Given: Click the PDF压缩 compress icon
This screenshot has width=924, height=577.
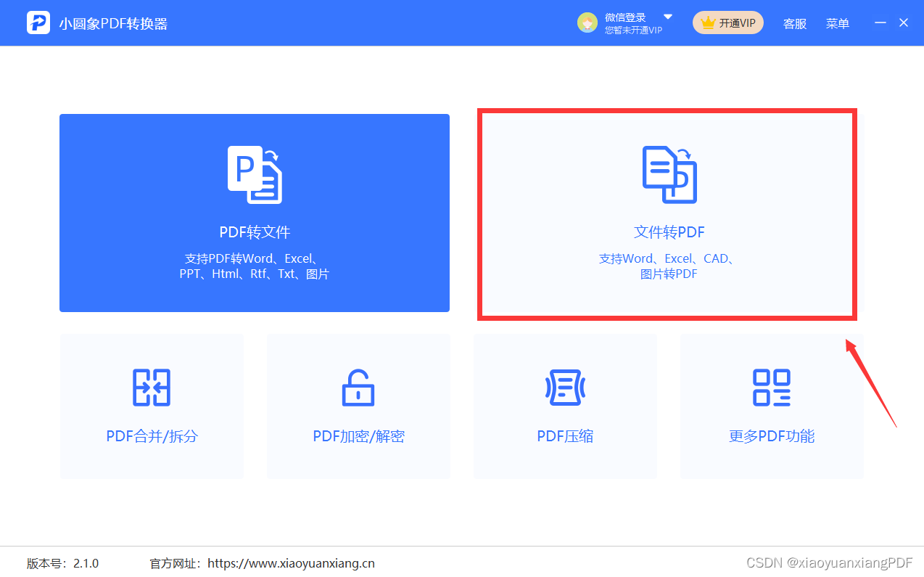Looking at the screenshot, I should [565, 387].
